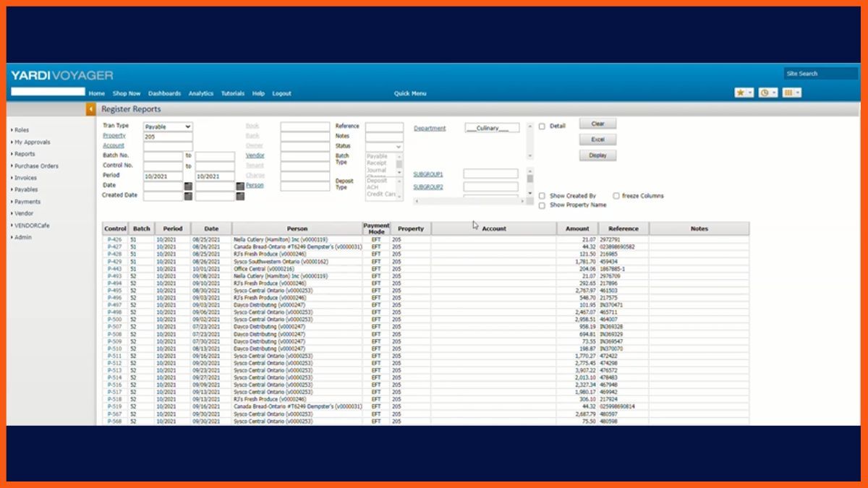This screenshot has width=868, height=488.
Task: Go to Home in top menu
Action: (96, 93)
